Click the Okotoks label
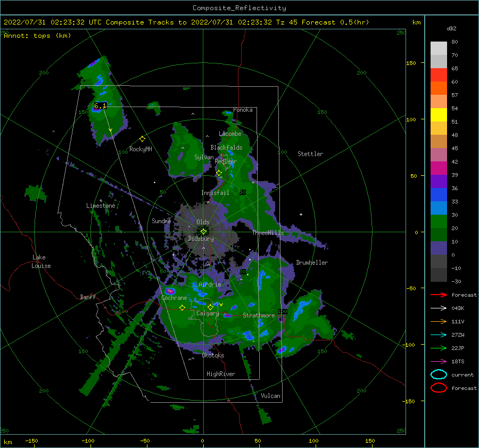The image size is (479, 448). (x=213, y=355)
